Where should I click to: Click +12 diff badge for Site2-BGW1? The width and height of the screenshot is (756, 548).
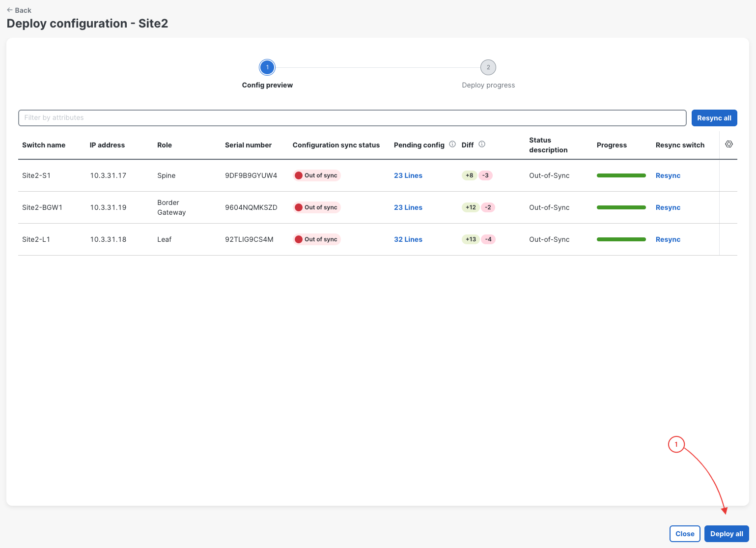click(x=471, y=207)
